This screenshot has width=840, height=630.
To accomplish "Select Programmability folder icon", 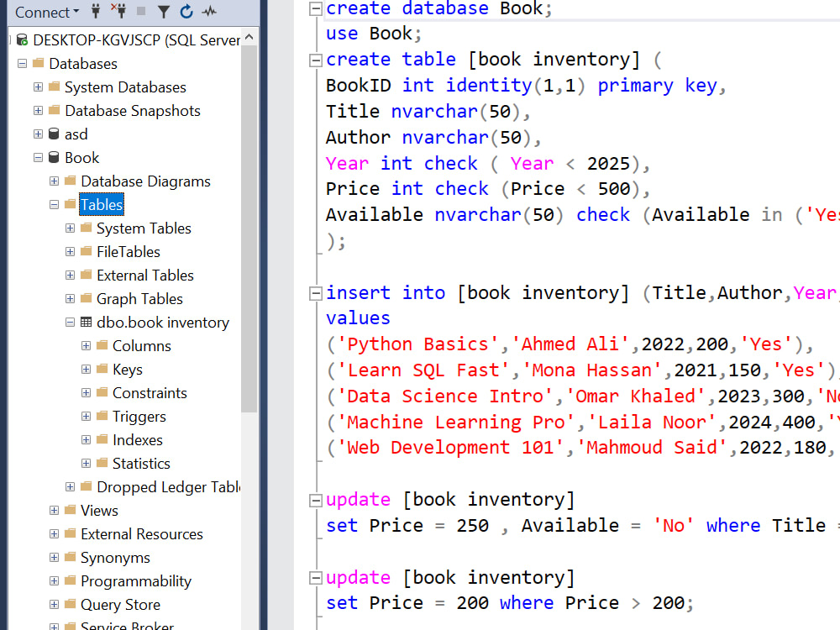I will coord(71,580).
